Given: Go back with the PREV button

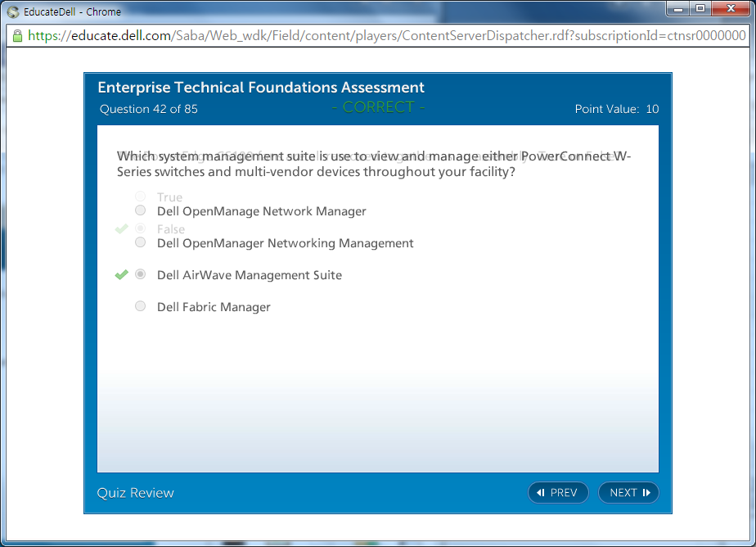Looking at the screenshot, I should [558, 492].
